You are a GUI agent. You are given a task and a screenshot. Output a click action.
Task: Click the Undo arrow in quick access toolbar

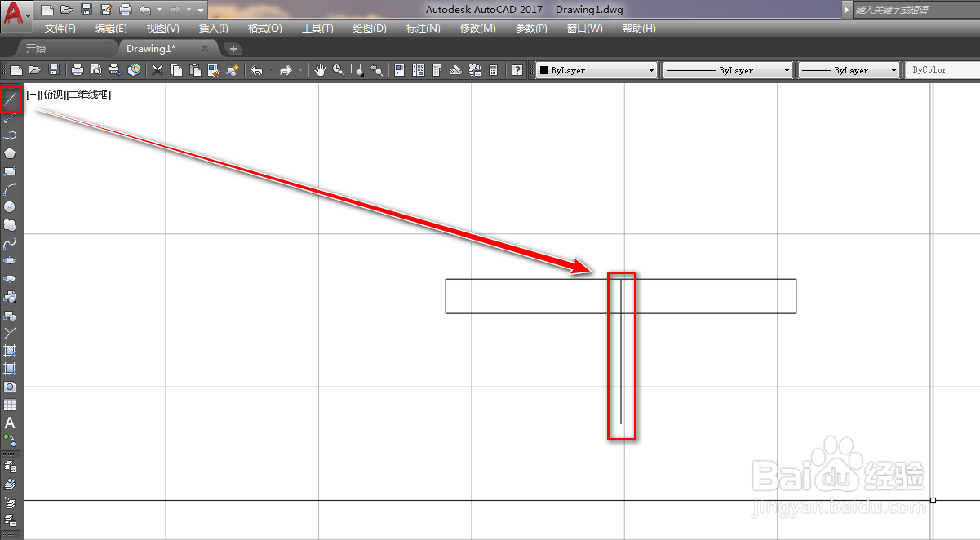145,10
